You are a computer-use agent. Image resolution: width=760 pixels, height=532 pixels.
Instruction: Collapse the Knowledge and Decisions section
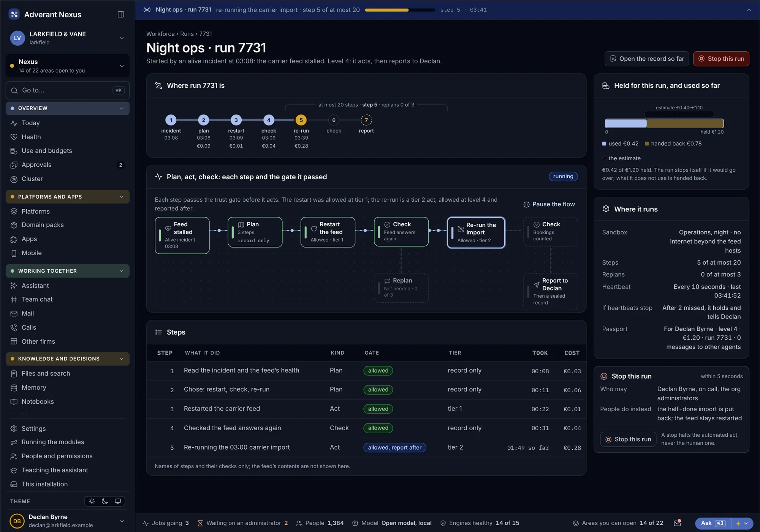tap(68, 359)
